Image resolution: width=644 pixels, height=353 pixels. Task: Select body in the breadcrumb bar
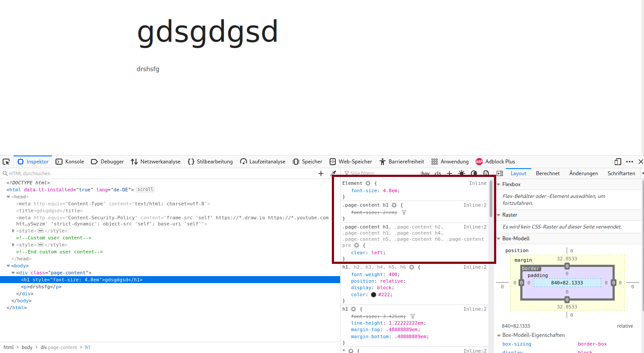27,347
